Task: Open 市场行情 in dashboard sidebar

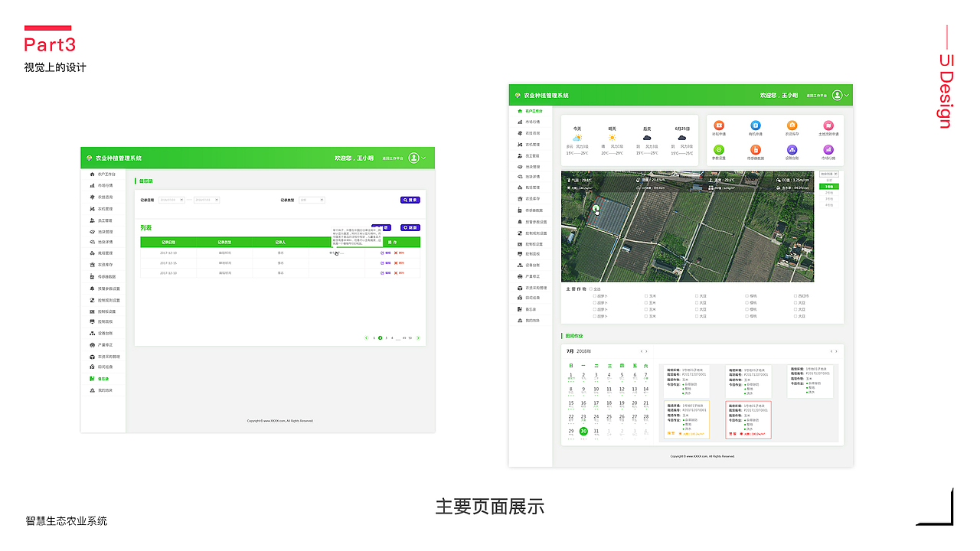Action: tap(532, 122)
